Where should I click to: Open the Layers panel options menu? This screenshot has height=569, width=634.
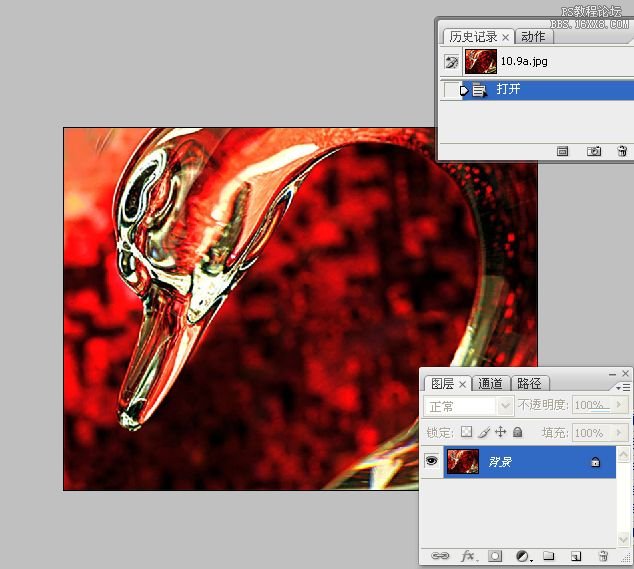pyautogui.click(x=623, y=387)
